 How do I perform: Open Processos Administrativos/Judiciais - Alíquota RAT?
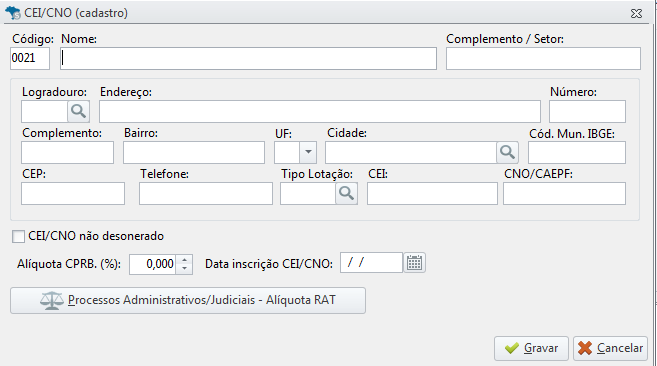188,300
